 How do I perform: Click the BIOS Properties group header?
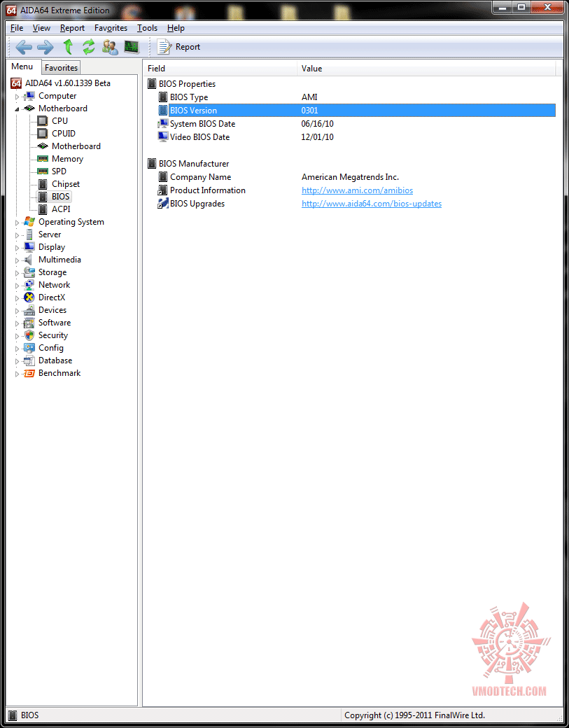187,84
